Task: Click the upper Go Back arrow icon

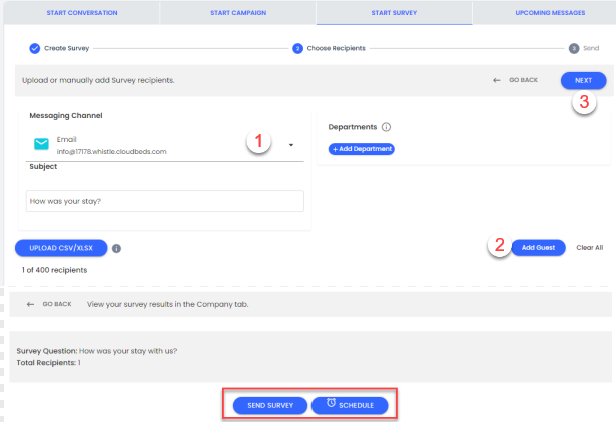Action: [497, 80]
